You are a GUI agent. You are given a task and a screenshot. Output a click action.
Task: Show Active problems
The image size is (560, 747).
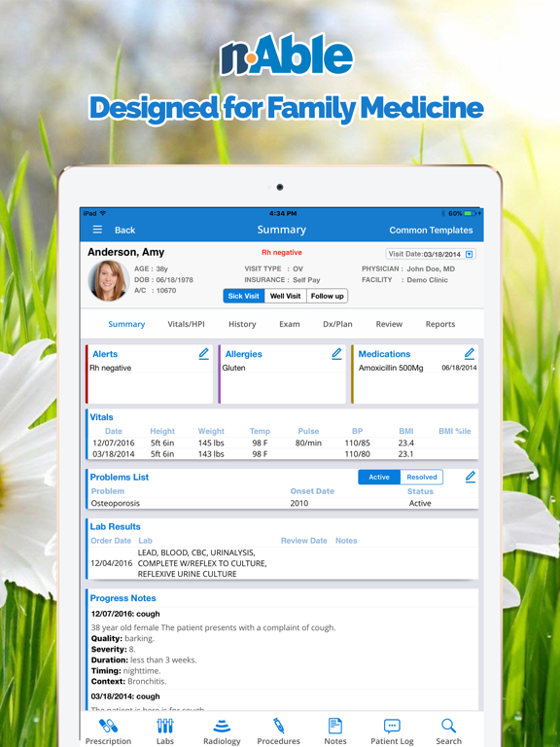(x=379, y=477)
